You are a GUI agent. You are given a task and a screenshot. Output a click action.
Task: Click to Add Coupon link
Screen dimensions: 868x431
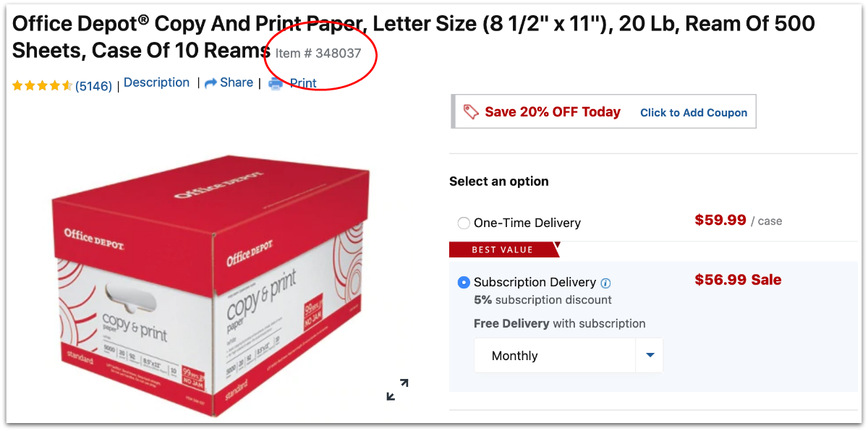(x=694, y=113)
